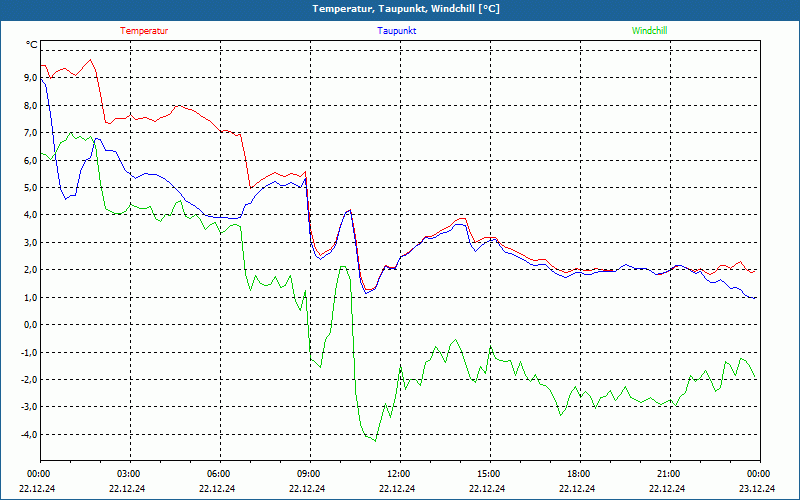The image size is (800, 500).
Task: Click the '-2,0' y-axis value
Action: click(x=29, y=379)
